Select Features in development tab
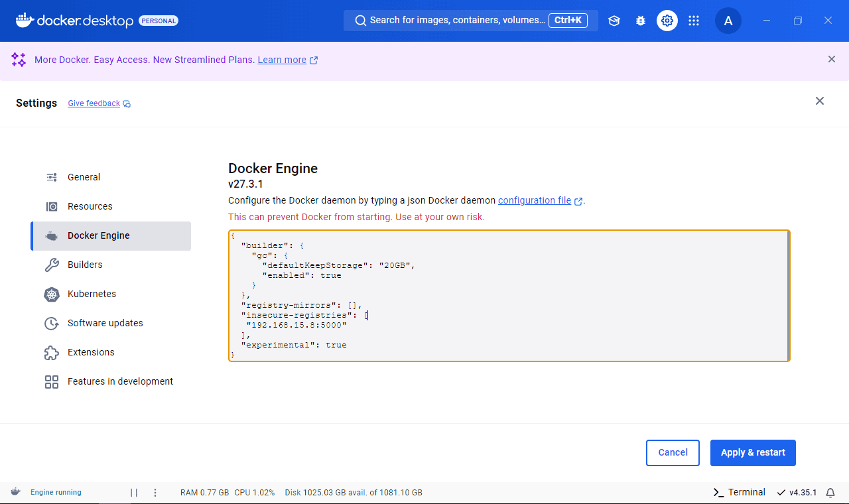849x504 pixels. pyautogui.click(x=111, y=381)
